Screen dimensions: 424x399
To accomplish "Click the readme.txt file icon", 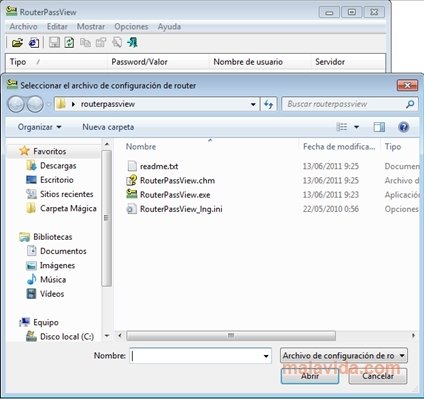I will (132, 166).
